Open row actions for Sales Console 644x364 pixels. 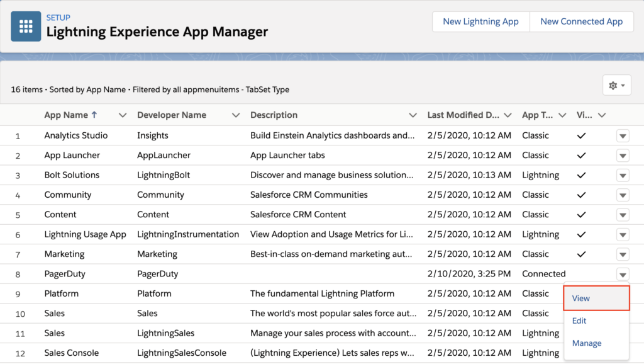click(x=623, y=353)
